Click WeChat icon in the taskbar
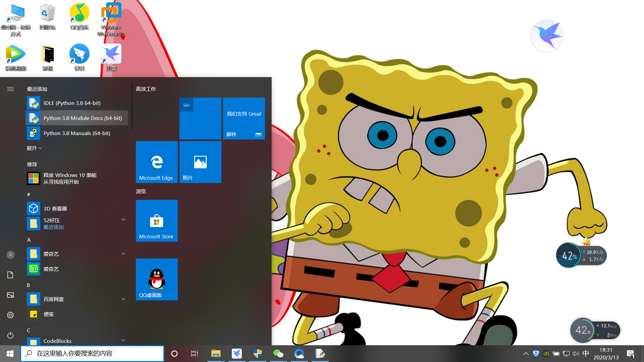This screenshot has width=644, height=362. coord(278,354)
